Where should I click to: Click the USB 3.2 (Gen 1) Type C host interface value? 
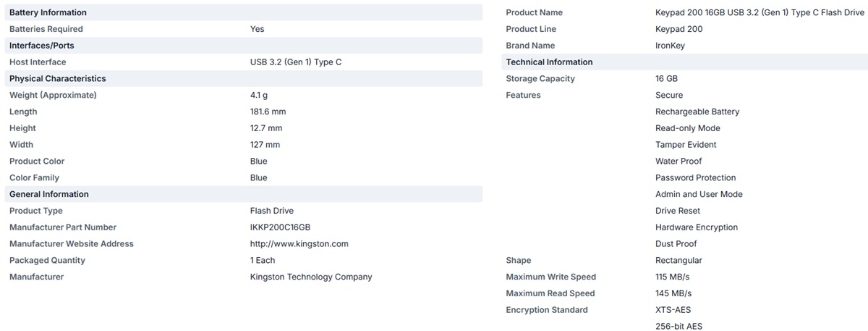coord(296,62)
